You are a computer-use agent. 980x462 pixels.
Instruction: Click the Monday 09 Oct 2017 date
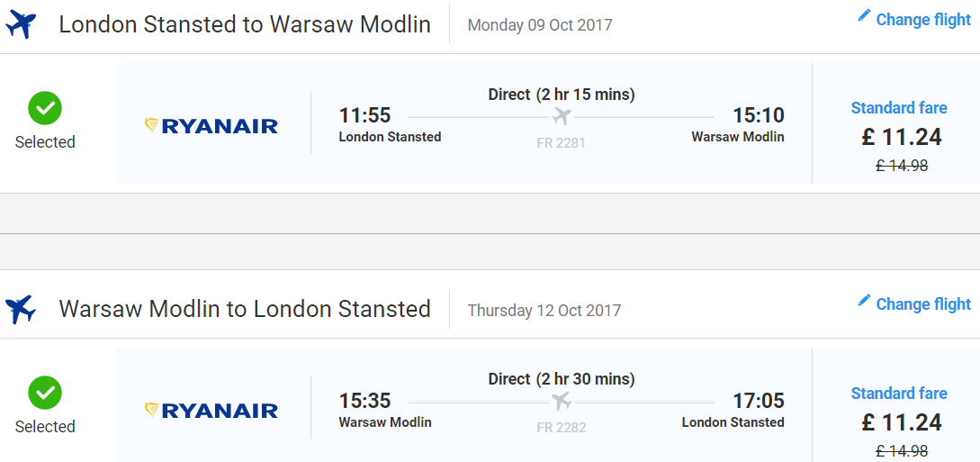point(540,25)
